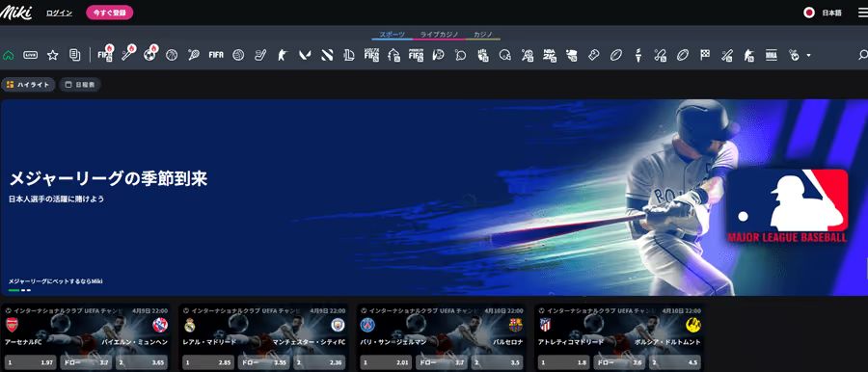Select the VOLTA FIFA icon

pos(371,55)
